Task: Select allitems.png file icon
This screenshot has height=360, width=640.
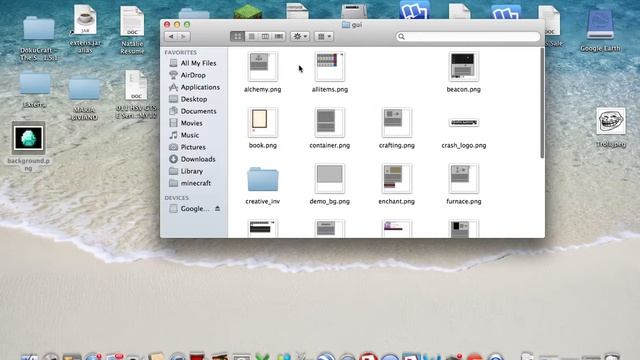Action: [329, 67]
